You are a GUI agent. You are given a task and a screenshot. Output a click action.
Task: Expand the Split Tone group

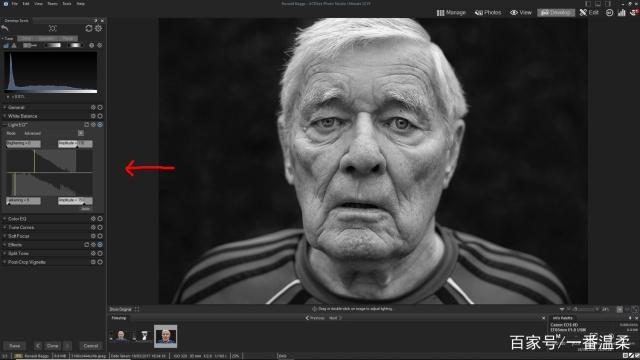click(4, 253)
